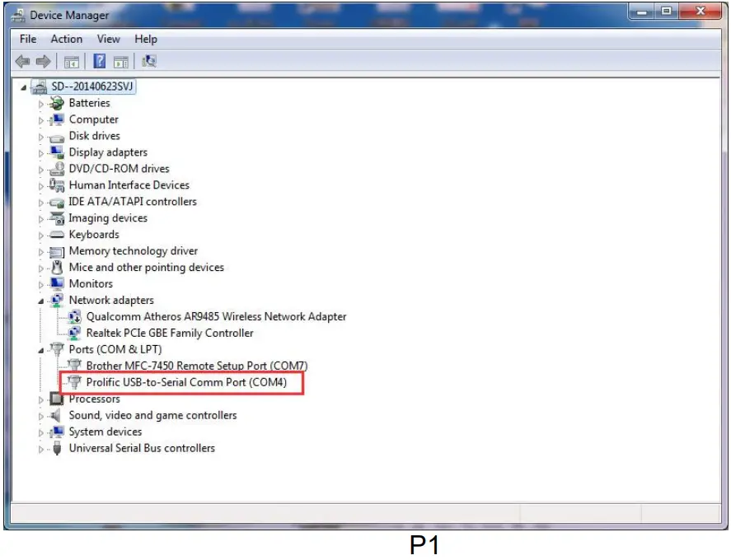The width and height of the screenshot is (731, 560).
Task: Collapse the Network adapters node arrow
Action: pyautogui.click(x=41, y=301)
